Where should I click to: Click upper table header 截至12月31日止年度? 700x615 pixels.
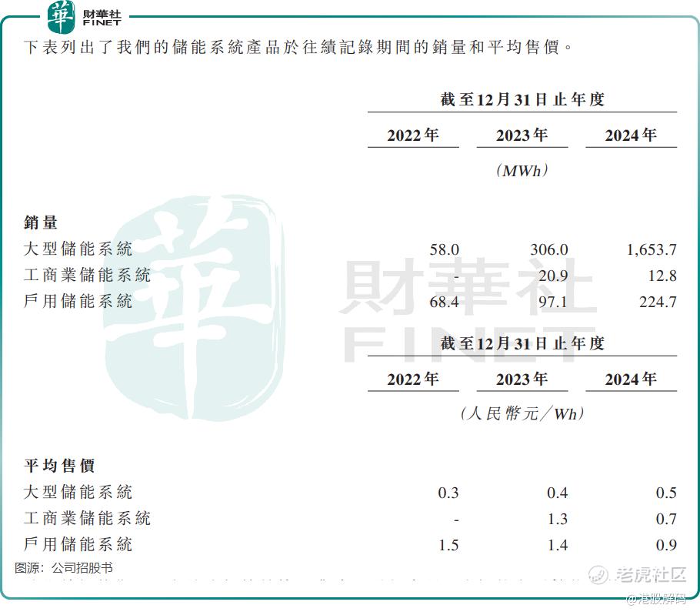coord(522,99)
